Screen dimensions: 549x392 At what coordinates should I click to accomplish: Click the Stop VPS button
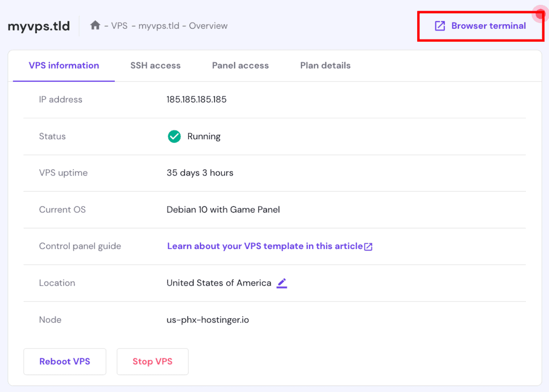pos(152,361)
